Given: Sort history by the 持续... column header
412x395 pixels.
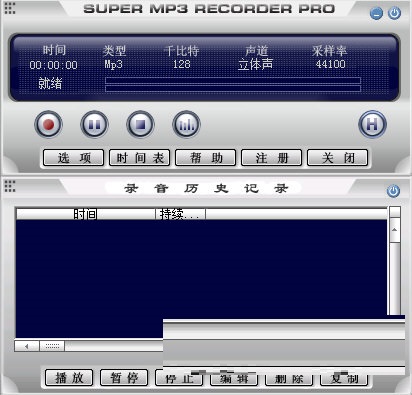Looking at the screenshot, I should [181, 214].
